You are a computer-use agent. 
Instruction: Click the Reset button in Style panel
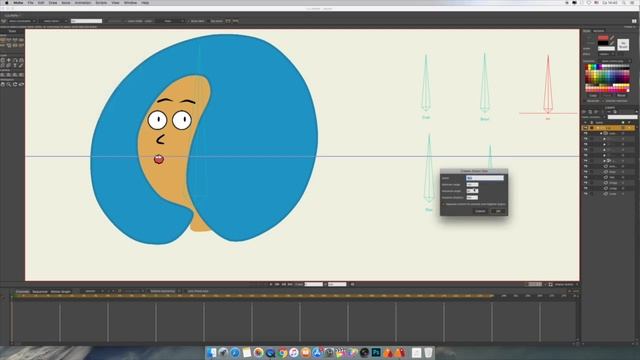[x=621, y=95]
